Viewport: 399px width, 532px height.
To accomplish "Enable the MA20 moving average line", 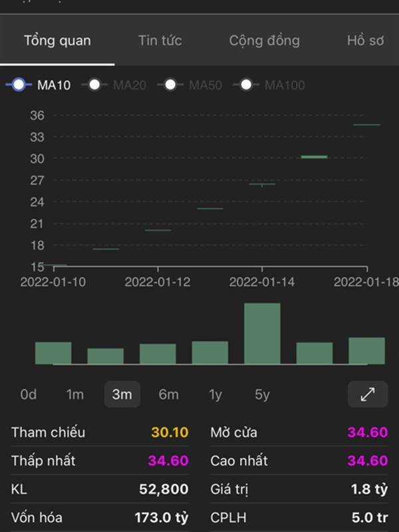I will tap(114, 85).
